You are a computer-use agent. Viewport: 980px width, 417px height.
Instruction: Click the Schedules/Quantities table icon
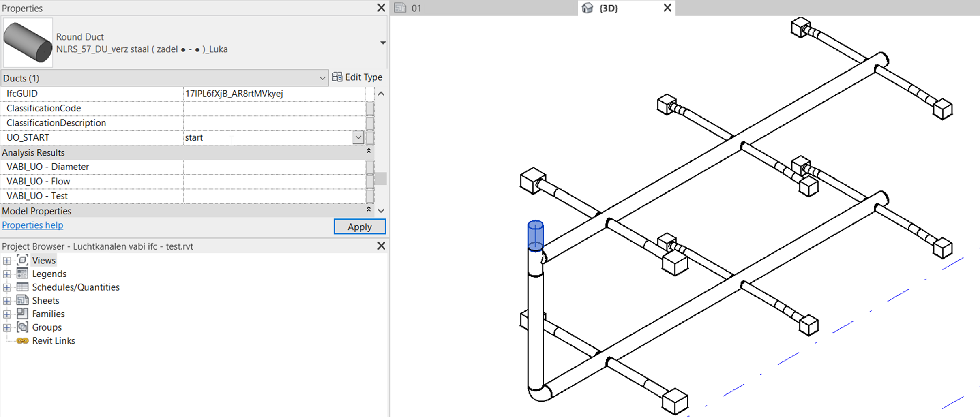(23, 287)
